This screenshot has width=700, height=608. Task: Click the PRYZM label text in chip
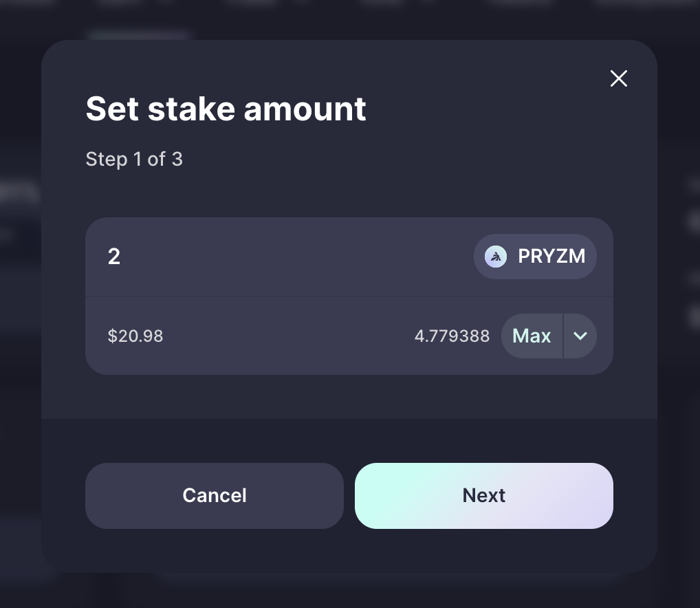point(551,257)
